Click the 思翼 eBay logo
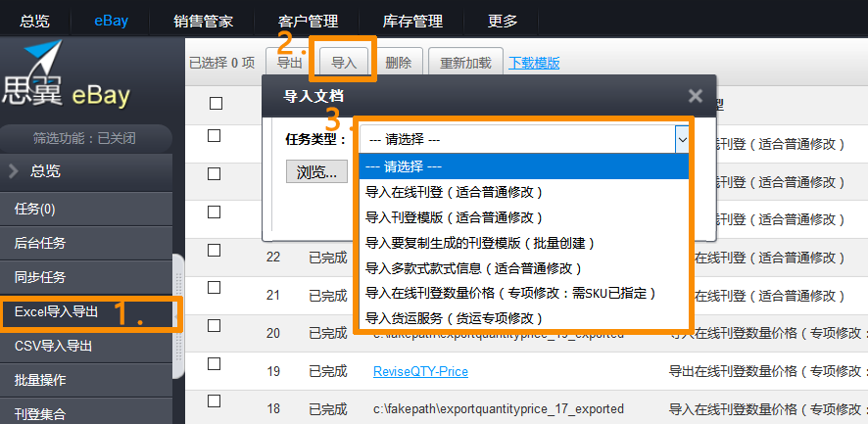 66,76
